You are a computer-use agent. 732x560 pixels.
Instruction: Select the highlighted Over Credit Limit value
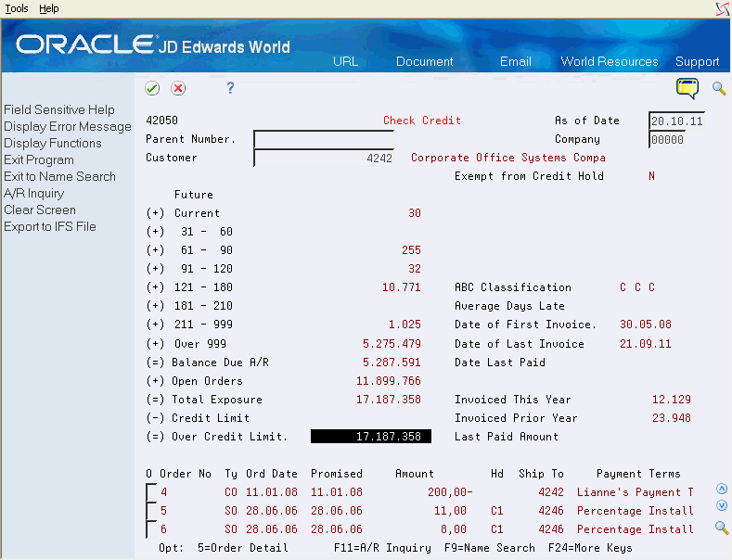371,437
